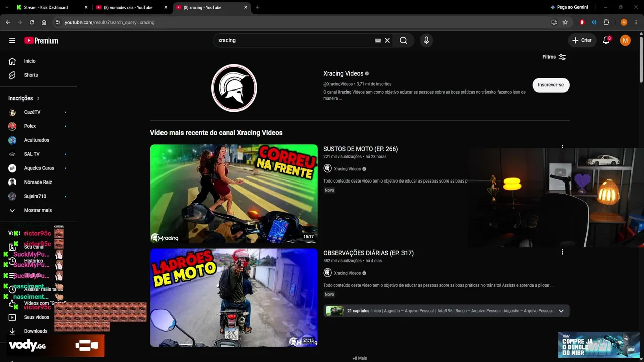Subscribe with the Inscrever-se button
The height and width of the screenshot is (362, 644).
point(551,85)
